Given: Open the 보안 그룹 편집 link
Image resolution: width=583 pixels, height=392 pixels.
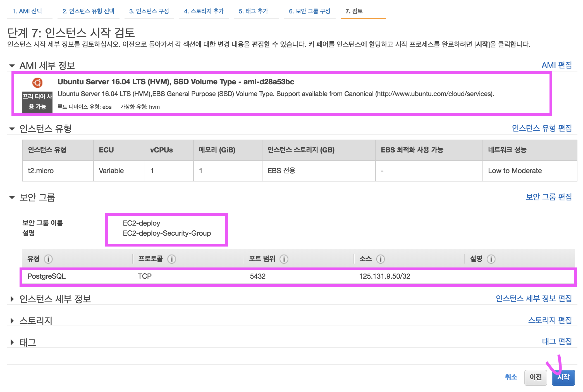Looking at the screenshot, I should 549,197.
